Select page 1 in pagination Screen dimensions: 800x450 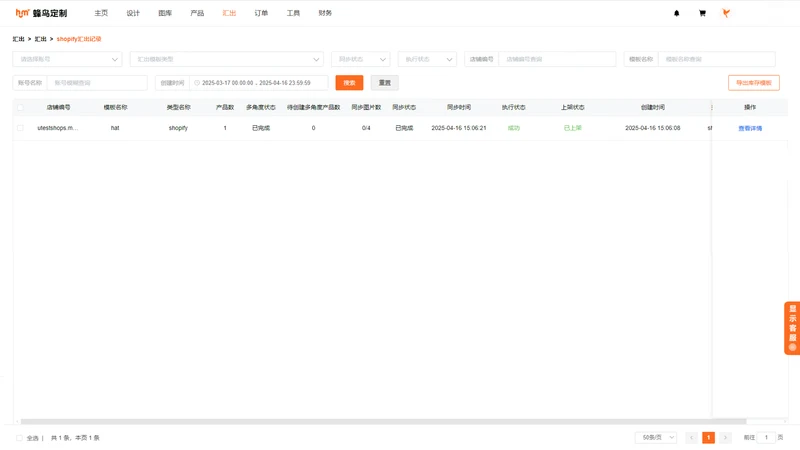[708, 437]
